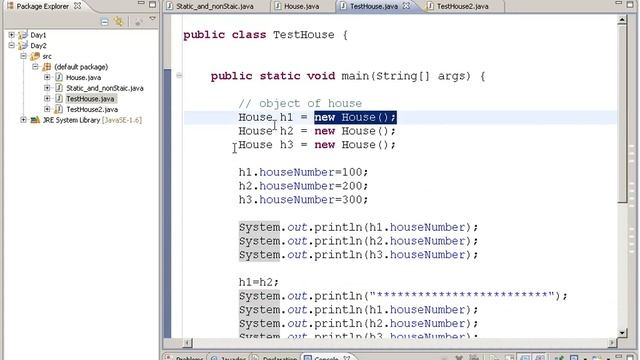Viewport: 640px width, 360px height.
Task: Switch to House.java editor tab
Action: (x=302, y=7)
